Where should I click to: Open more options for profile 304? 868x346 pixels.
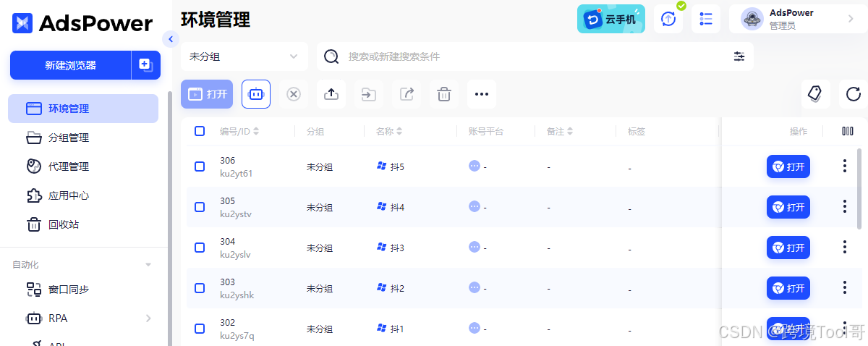[x=844, y=248]
